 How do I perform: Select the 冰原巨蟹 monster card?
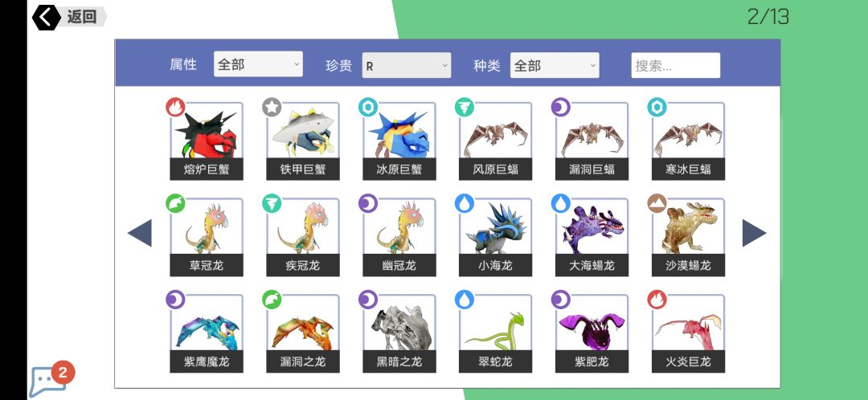(399, 141)
